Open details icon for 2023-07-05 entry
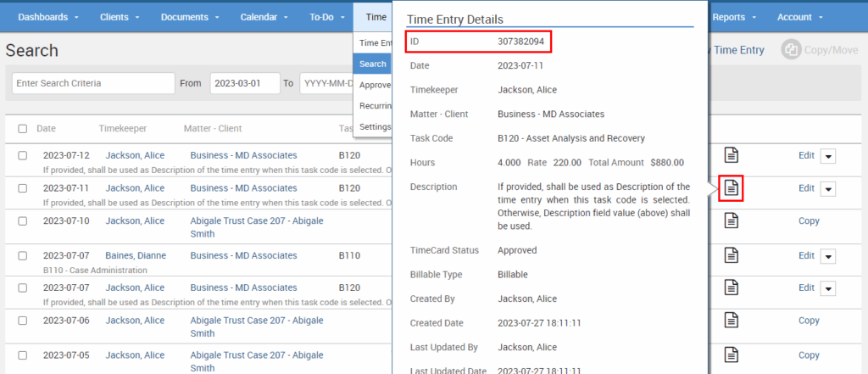This screenshot has width=868, height=374. point(731,354)
